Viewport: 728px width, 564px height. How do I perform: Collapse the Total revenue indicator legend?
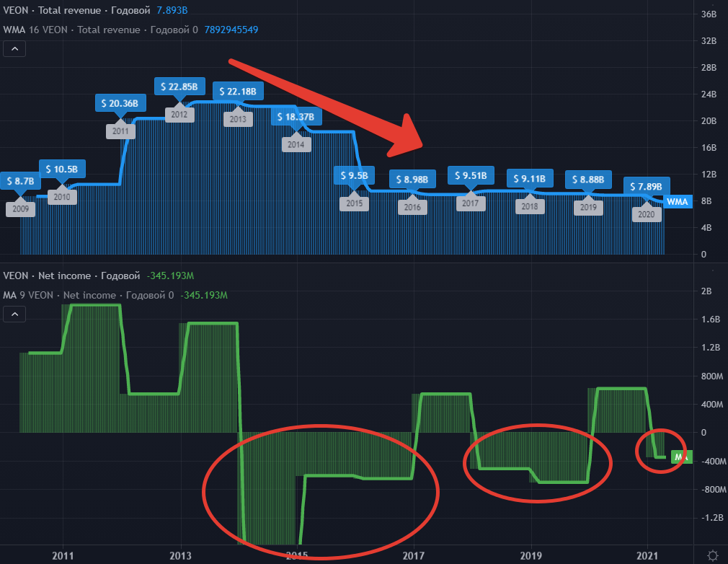[14, 49]
